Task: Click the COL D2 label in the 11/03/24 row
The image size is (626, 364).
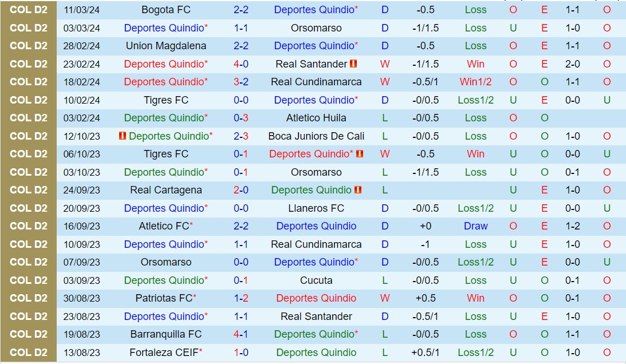Action: (x=29, y=10)
